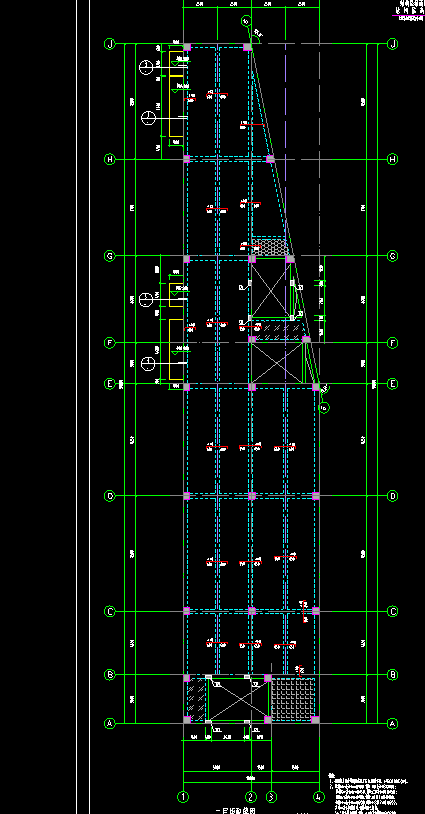The height and width of the screenshot is (814, 425).
Task: Click bottom grid bubble numbered 2
Action: (251, 796)
